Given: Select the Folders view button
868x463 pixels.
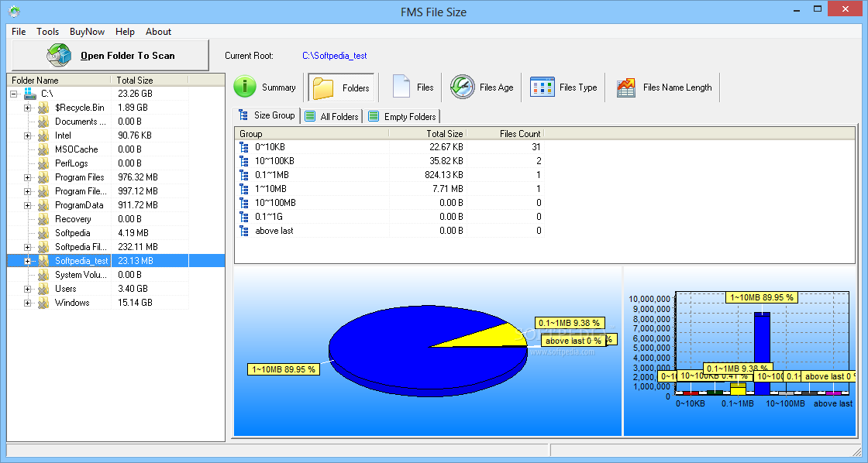Looking at the screenshot, I should [x=341, y=87].
